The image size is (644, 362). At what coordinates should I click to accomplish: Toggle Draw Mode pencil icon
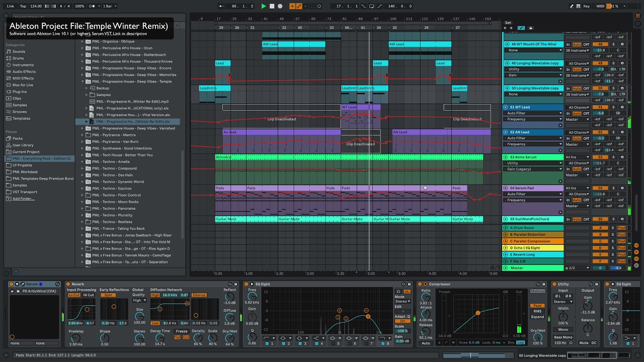572,6
